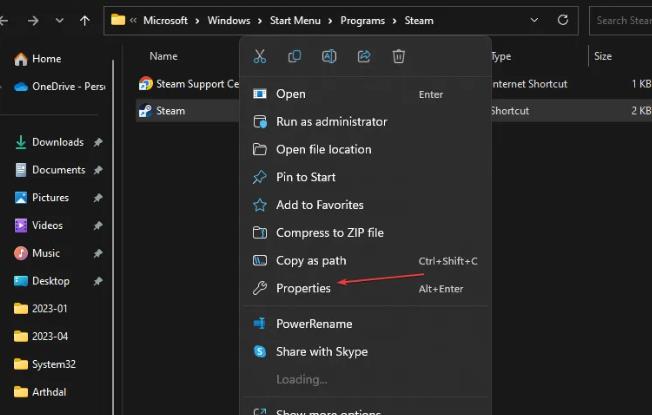The image size is (652, 415).
Task: Open OneDrive - Personal in sidebar
Action: click(59, 86)
